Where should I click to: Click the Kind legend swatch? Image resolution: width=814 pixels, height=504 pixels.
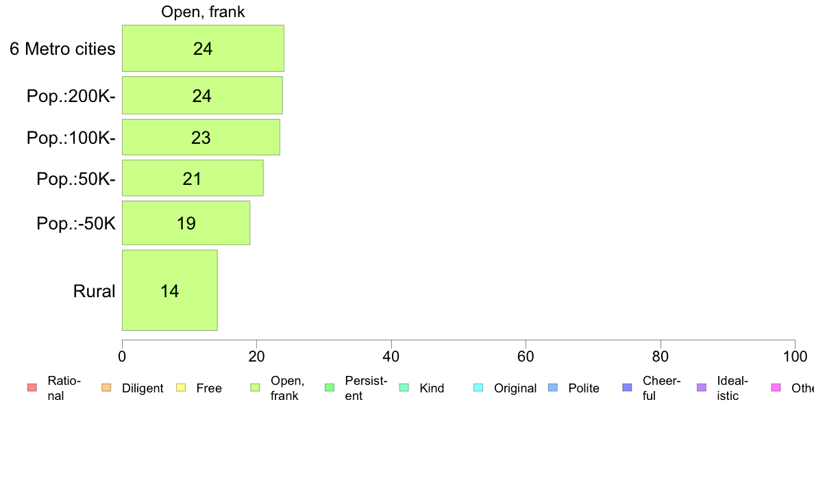coord(404,388)
